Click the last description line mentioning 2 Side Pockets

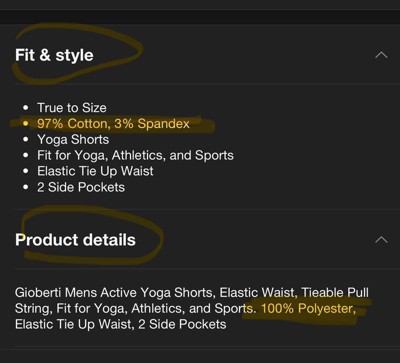pos(121,324)
